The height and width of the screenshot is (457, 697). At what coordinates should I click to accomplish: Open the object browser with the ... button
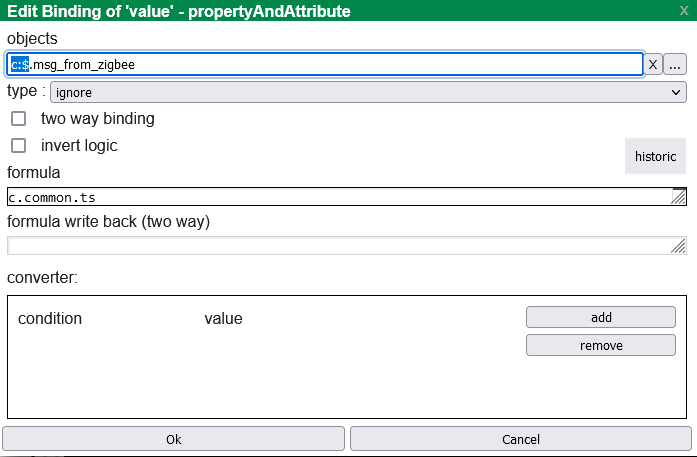[675, 64]
